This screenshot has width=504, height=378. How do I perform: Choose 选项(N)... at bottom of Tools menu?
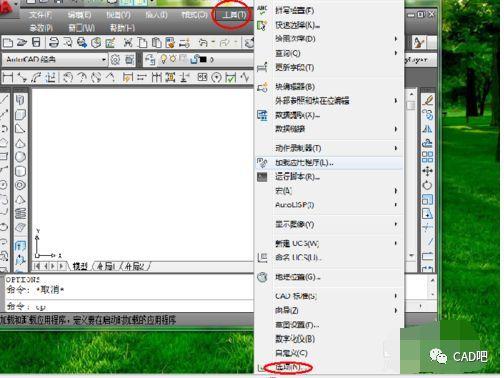pos(289,367)
